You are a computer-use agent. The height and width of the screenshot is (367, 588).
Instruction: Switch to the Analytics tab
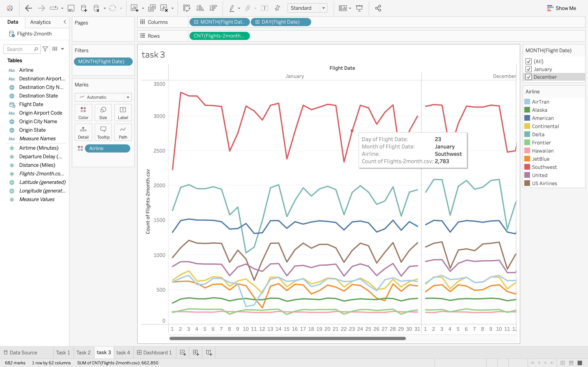pyautogui.click(x=40, y=22)
